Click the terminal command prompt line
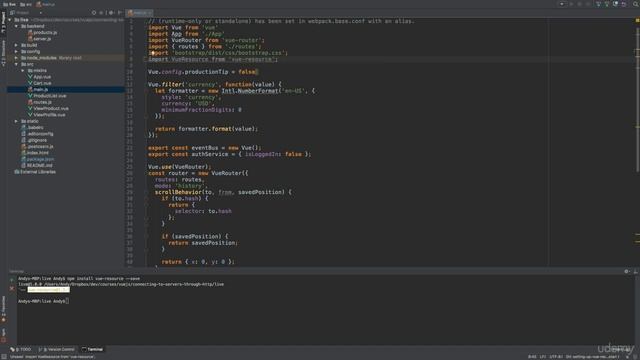This screenshot has height=360, width=640. click(43, 301)
